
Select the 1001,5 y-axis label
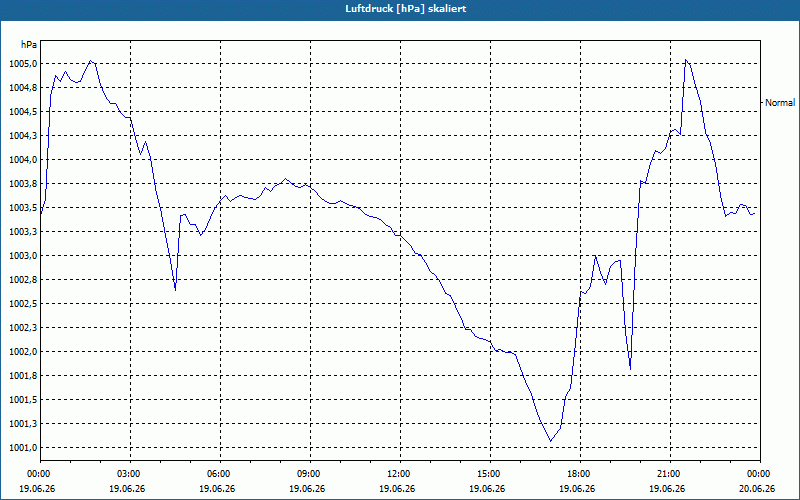[23, 399]
